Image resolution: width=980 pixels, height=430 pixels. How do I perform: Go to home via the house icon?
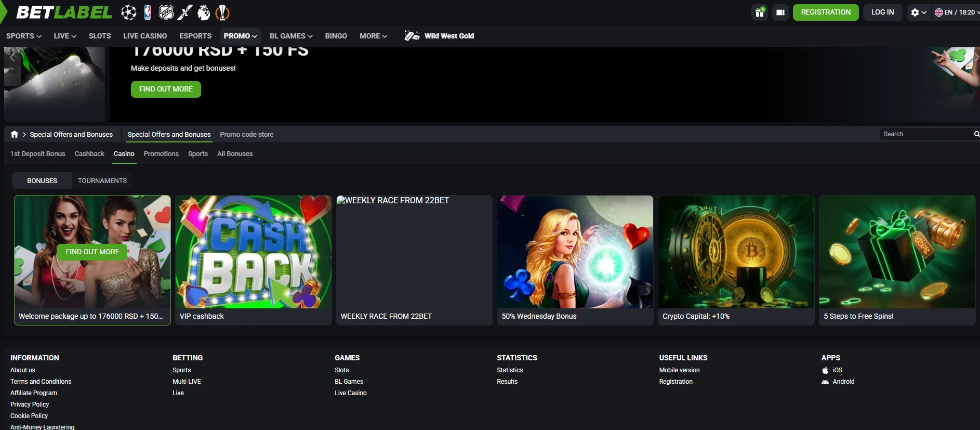pos(15,134)
